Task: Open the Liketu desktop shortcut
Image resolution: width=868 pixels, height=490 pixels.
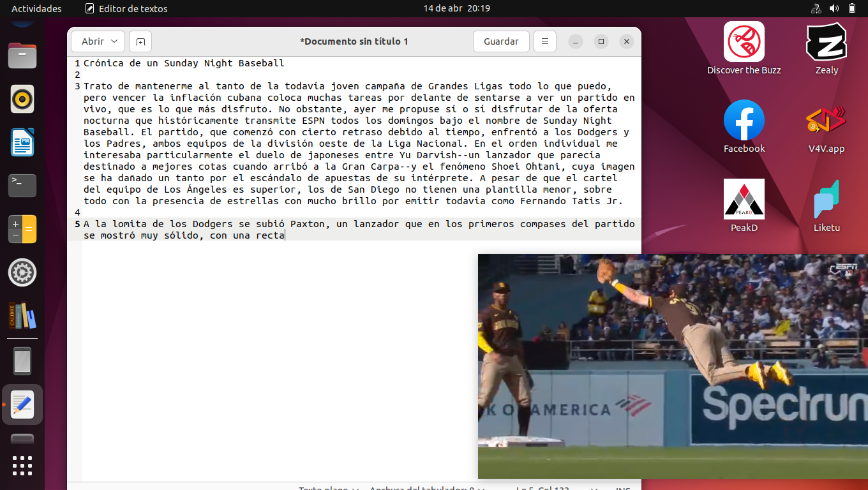Action: 827,205
